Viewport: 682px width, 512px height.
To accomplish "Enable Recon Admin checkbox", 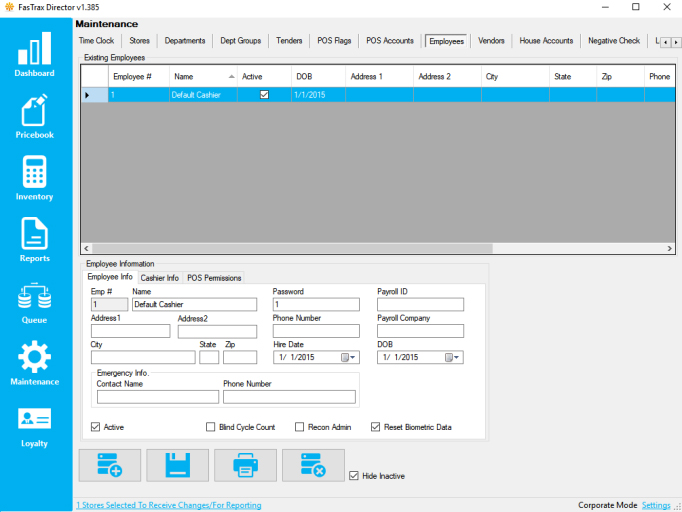I will tap(299, 427).
